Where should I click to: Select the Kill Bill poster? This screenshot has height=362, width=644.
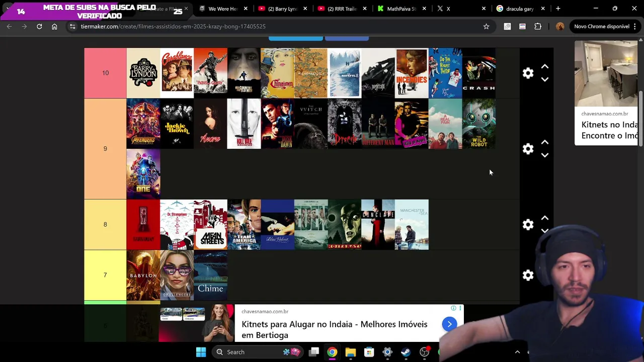(244, 124)
